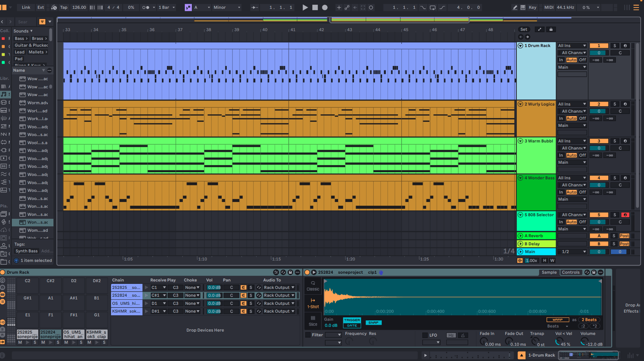Viewport: 644px width, 361px height.
Task: Click the orange browser filter icon
Action: pyautogui.click(x=42, y=22)
